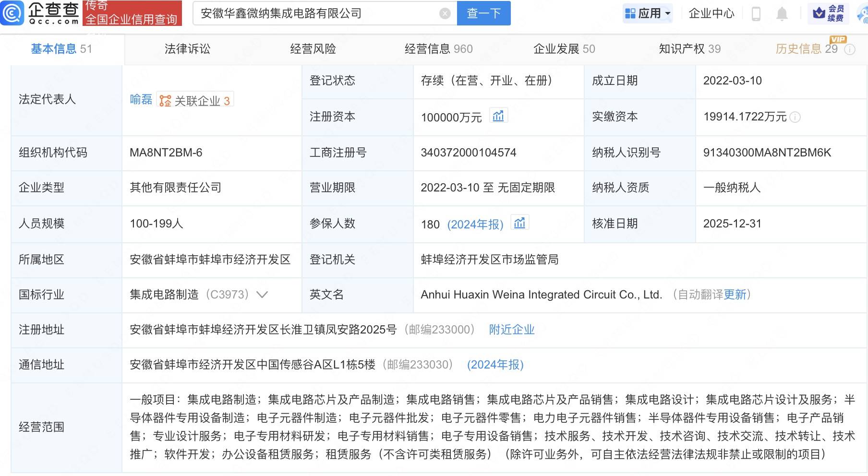The width and height of the screenshot is (868, 476).
Task: Open legal representative 喻磊 profile link
Action: tap(141, 100)
